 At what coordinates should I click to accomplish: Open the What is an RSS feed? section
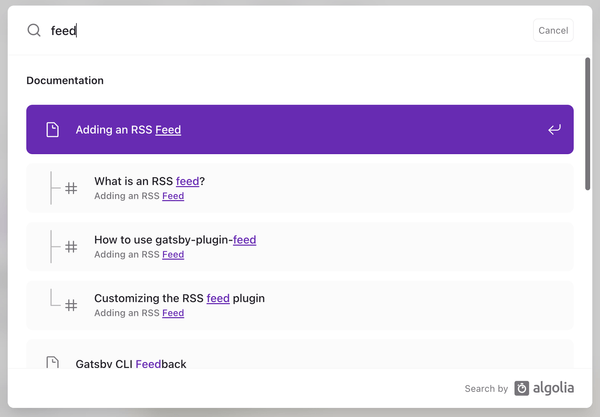coord(300,188)
